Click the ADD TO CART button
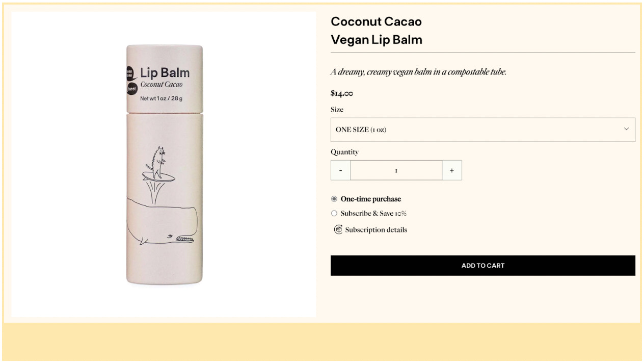This screenshot has width=644, height=362. tap(482, 265)
